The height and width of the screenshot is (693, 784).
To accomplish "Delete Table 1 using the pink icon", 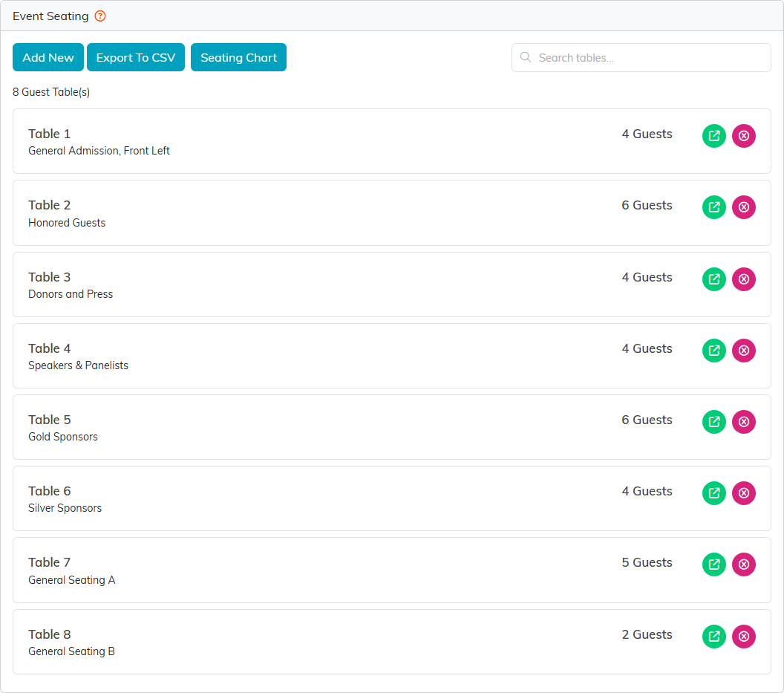I will (x=743, y=136).
